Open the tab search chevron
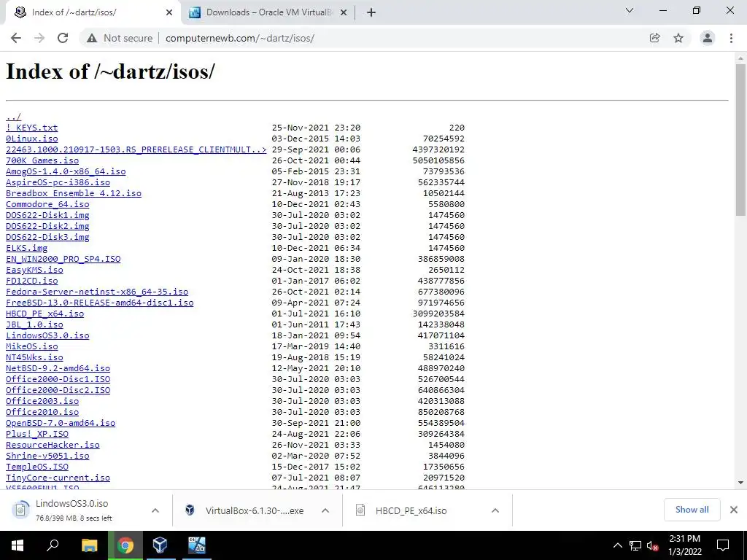Viewport: 747px width, 560px height. click(x=630, y=10)
